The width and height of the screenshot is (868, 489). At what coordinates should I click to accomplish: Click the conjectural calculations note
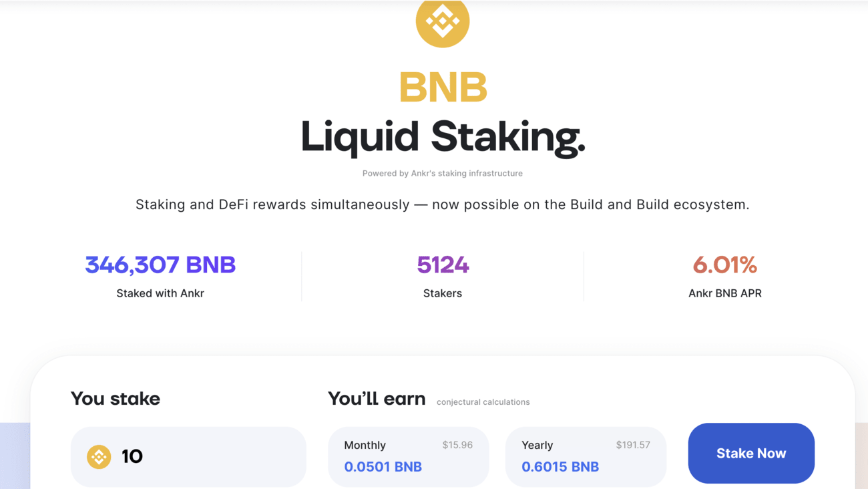(483, 402)
